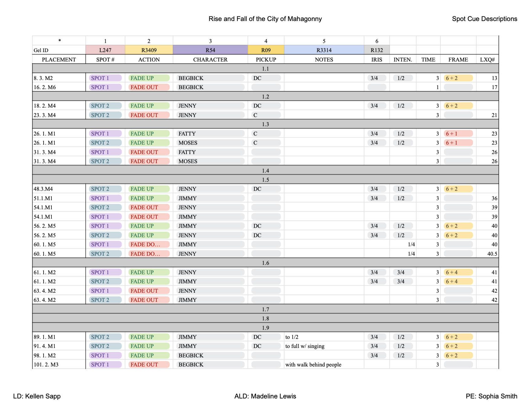Click placement cell '98. 1. M2'
Viewport: 532px width, 411px height.
click(x=59, y=355)
